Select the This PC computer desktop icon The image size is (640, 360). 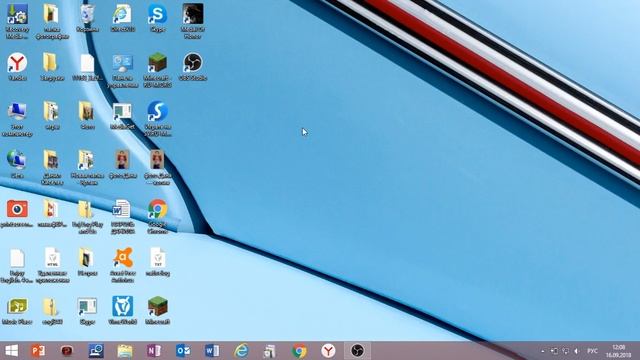17,118
